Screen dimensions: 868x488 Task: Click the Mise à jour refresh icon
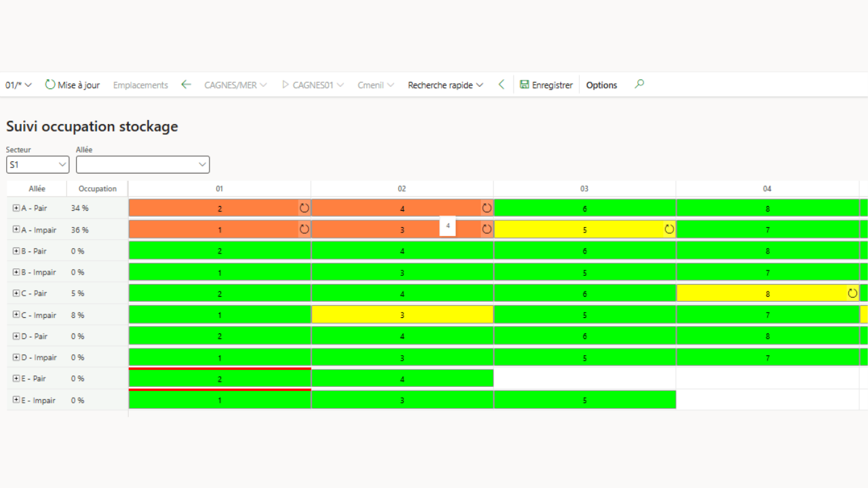click(x=50, y=85)
